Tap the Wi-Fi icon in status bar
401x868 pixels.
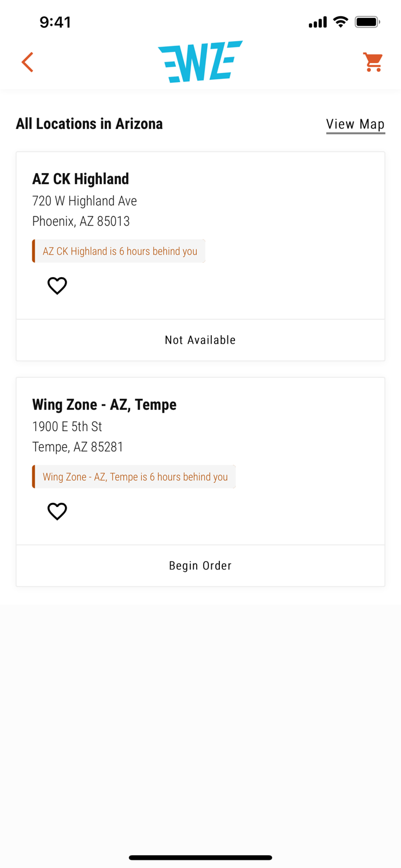click(x=340, y=22)
